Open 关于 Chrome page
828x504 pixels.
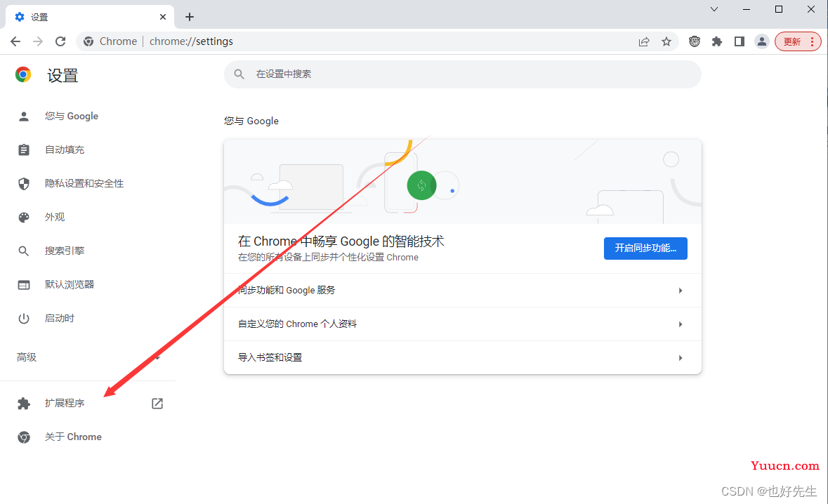coord(73,437)
